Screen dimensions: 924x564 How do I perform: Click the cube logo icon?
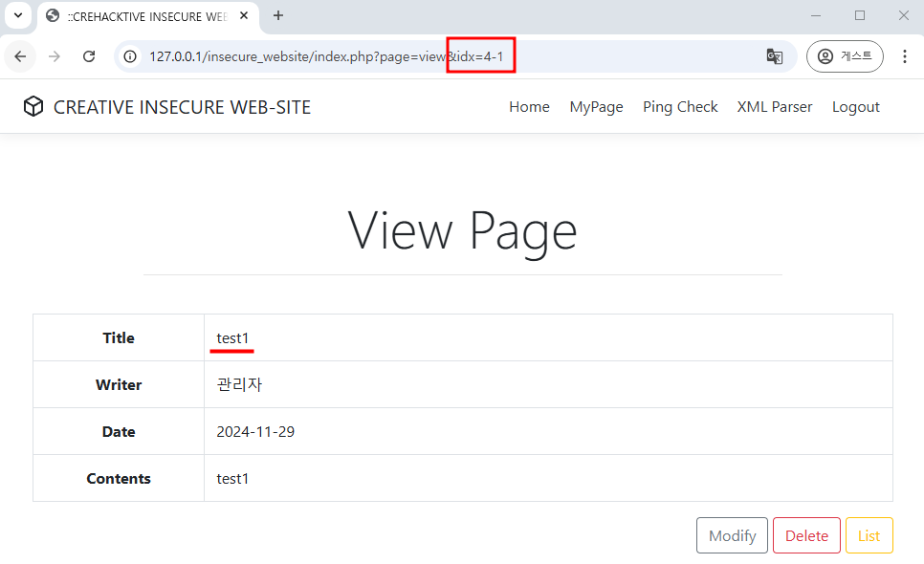(x=33, y=106)
